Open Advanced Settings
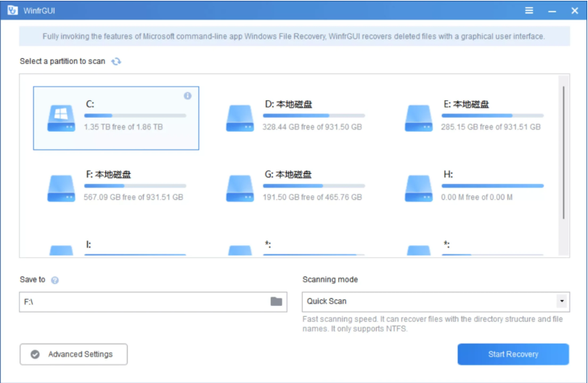Viewport: 588px width, 383px height. click(73, 354)
